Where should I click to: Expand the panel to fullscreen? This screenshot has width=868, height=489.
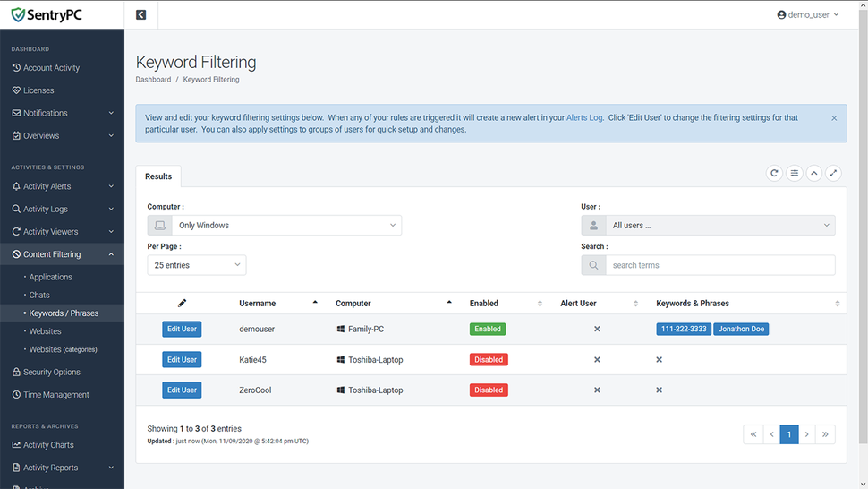pyautogui.click(x=833, y=173)
